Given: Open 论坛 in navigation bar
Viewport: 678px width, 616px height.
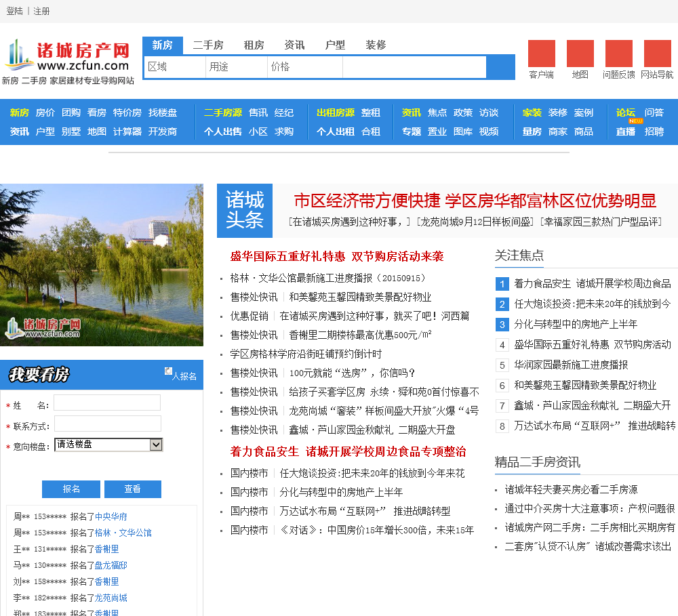Looking at the screenshot, I should pyautogui.click(x=626, y=112).
